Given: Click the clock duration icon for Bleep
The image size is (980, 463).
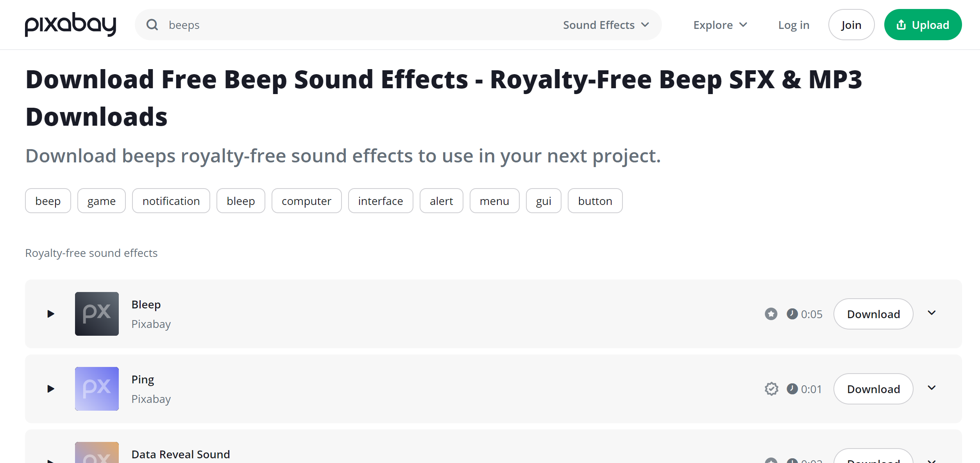Looking at the screenshot, I should (792, 314).
